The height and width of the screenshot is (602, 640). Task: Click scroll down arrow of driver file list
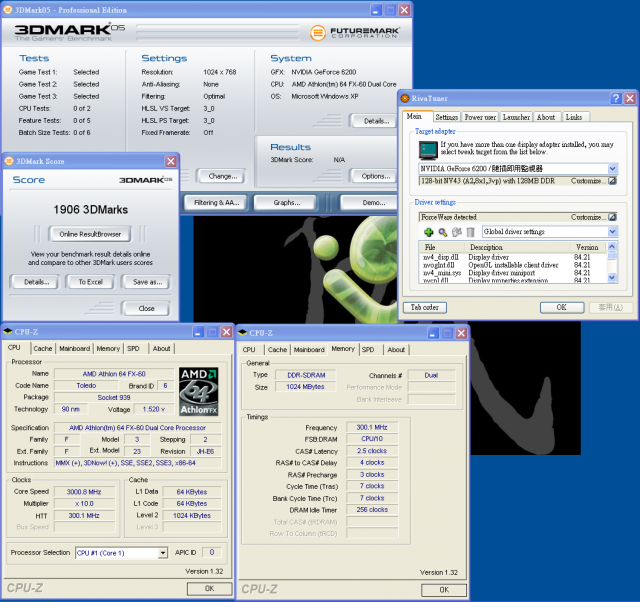(x=611, y=278)
